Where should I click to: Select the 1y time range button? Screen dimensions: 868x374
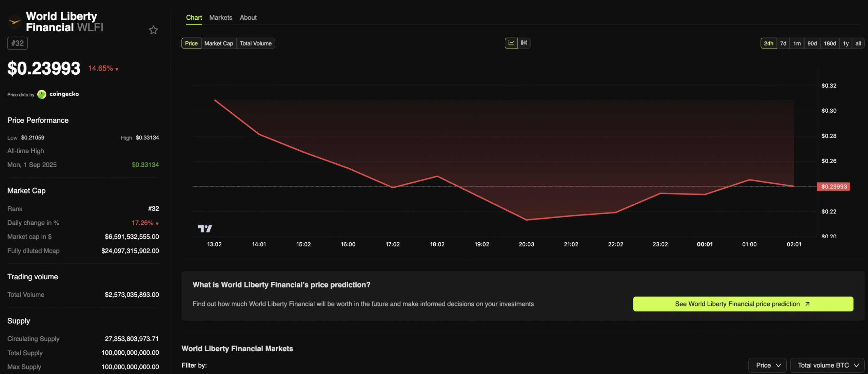click(x=846, y=43)
